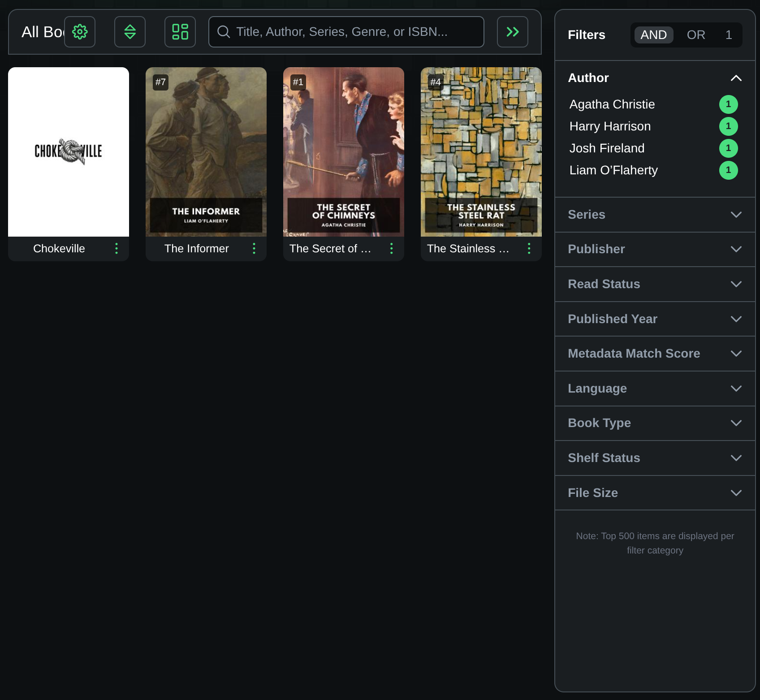Viewport: 760px width, 700px height.
Task: Open the library settings gear icon
Action: point(80,32)
